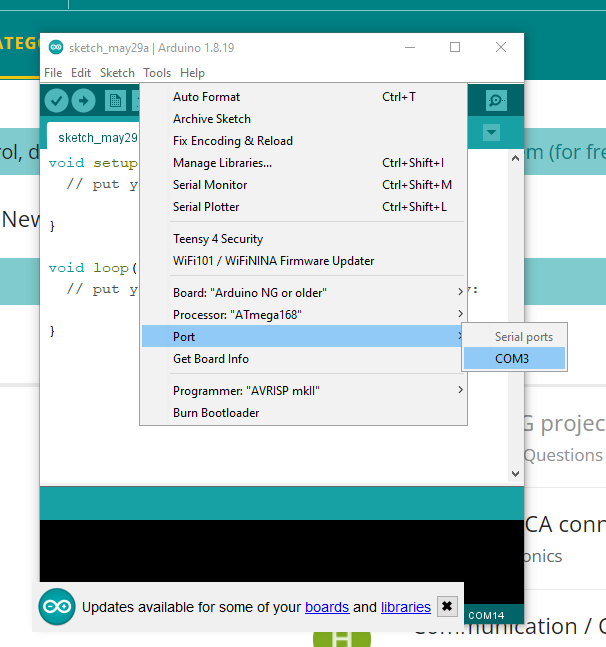Open the Sketch menu
606x647 pixels.
(117, 73)
